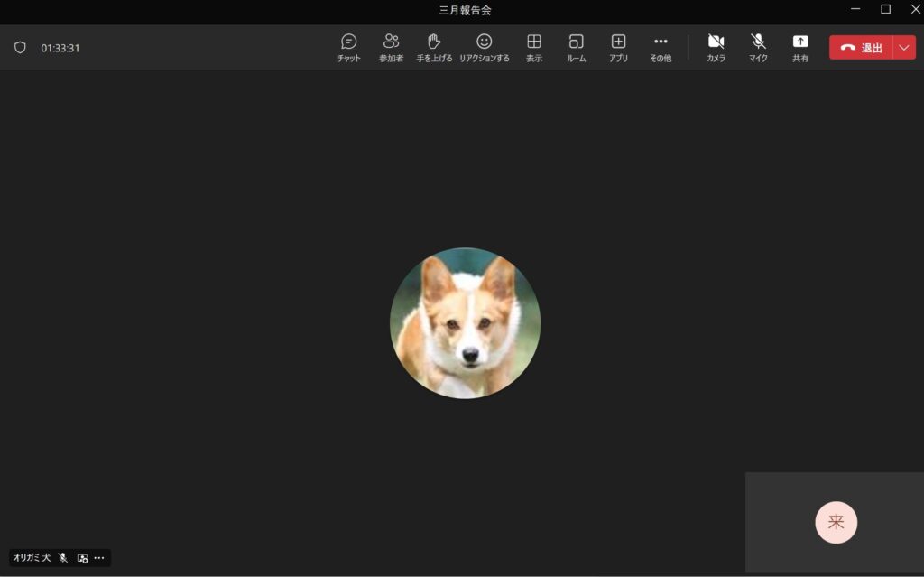Click the オリガミ 犬 name label
924x577 pixels.
pos(32,558)
